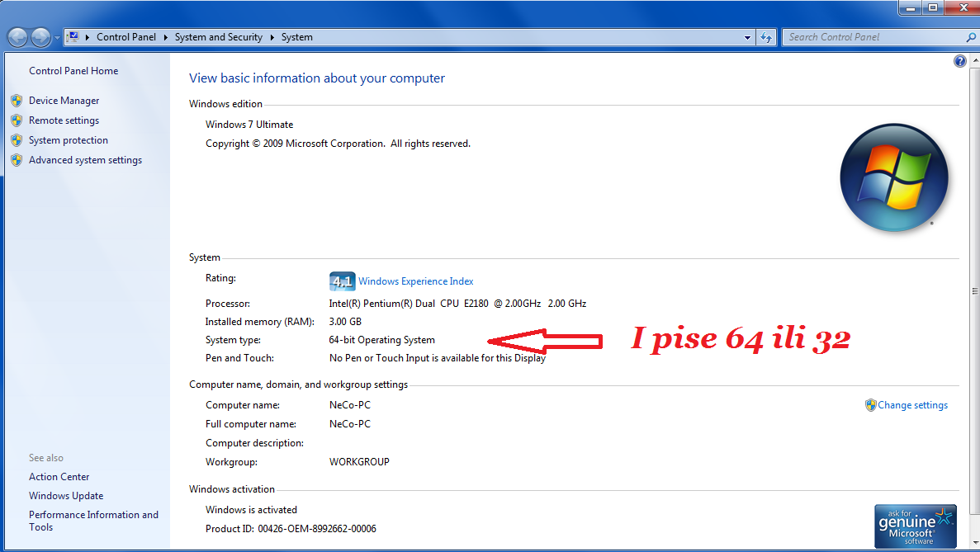Select the Copyright 2009 Microsoft Corporation line
980x552 pixels.
click(339, 144)
